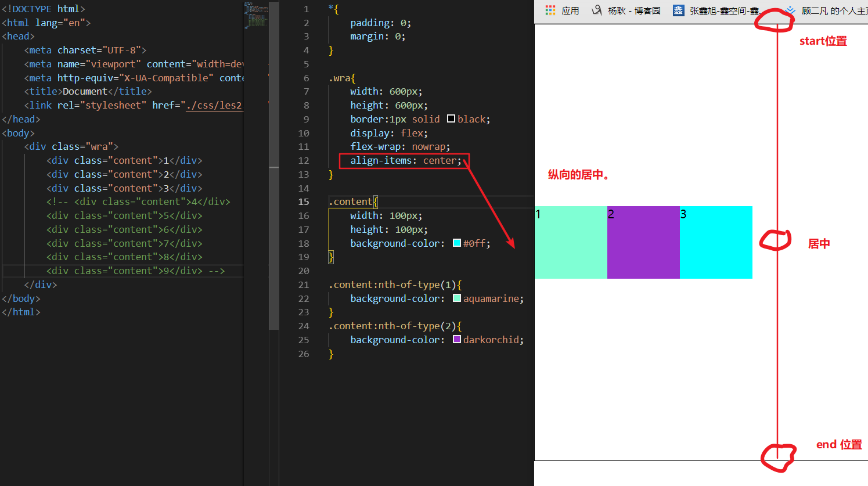The image size is (868, 486).
Task: Click the aquamarine box labeled 1
Action: [571, 243]
